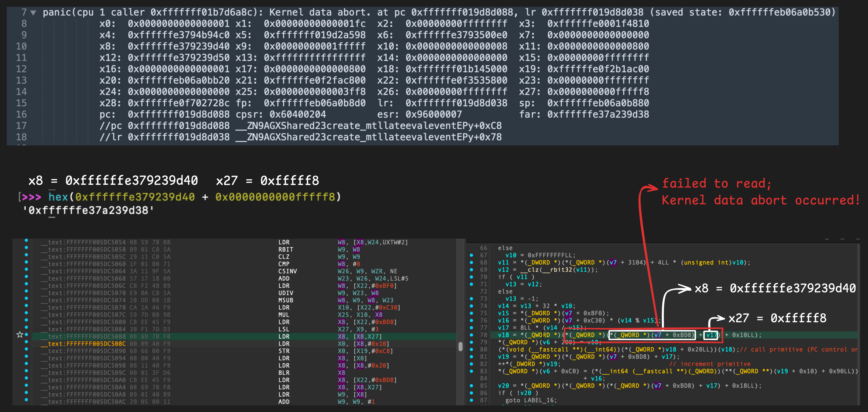The image size is (868, 412).
Task: Click the blue dot on pseudocode line 85
Action: point(471,386)
